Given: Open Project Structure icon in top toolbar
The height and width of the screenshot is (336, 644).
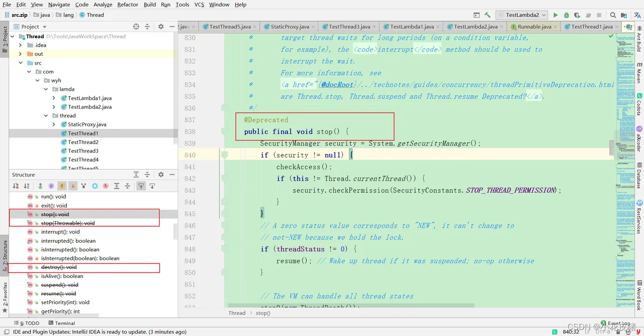Looking at the screenshot, I should pyautogui.click(x=625, y=15).
